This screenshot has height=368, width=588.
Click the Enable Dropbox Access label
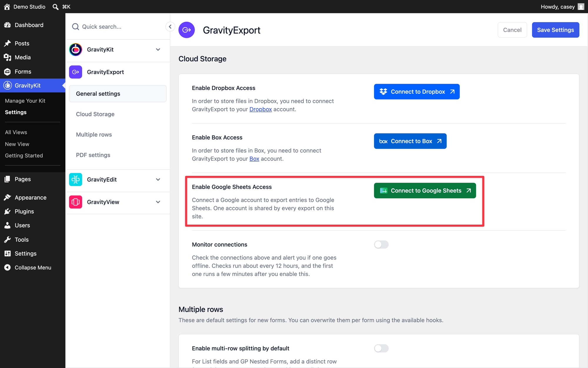click(223, 88)
